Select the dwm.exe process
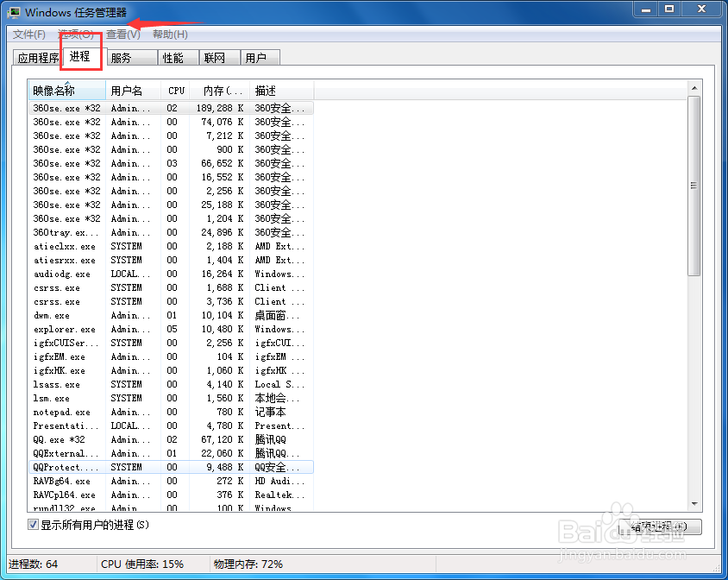The height and width of the screenshot is (580, 728). 171,315
